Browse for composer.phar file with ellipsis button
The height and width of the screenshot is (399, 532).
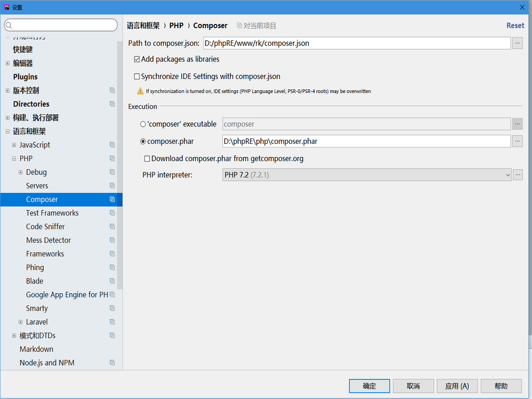click(x=517, y=141)
